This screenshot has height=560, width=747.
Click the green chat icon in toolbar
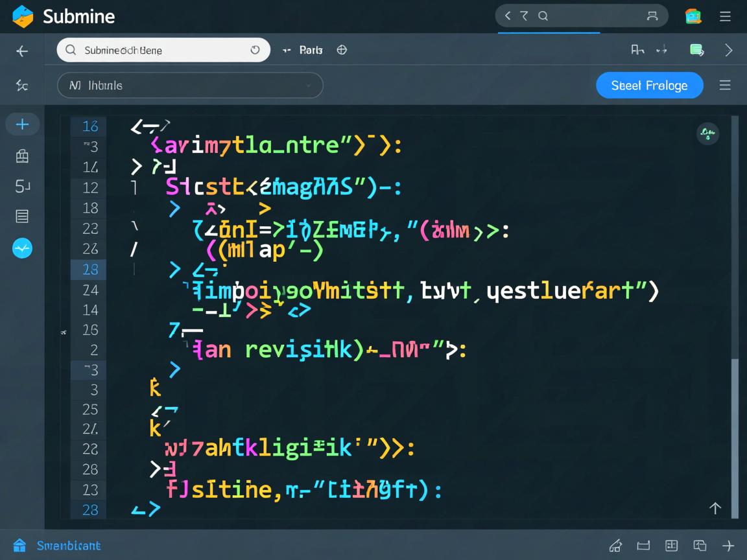click(x=697, y=50)
